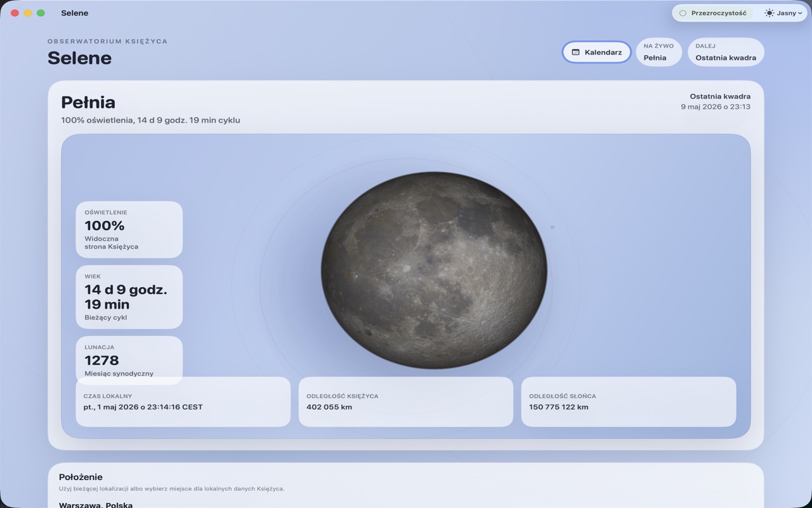Toggle the Przezroczystość transparency switch
The width and height of the screenshot is (812, 508).
pyautogui.click(x=712, y=13)
